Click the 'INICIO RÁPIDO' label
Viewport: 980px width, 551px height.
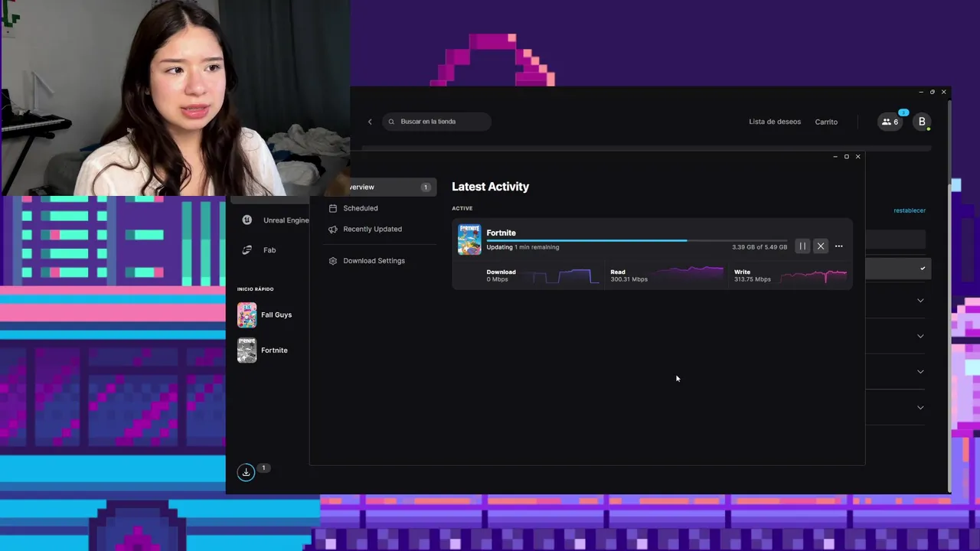click(x=255, y=289)
